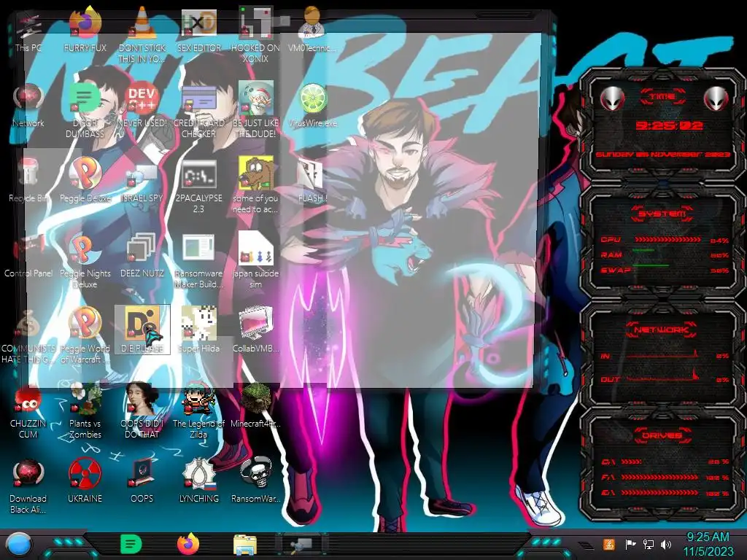747x560 pixels.
Task: Open the VLC cone icon labeled DONT STICK
Action: [x=142, y=34]
